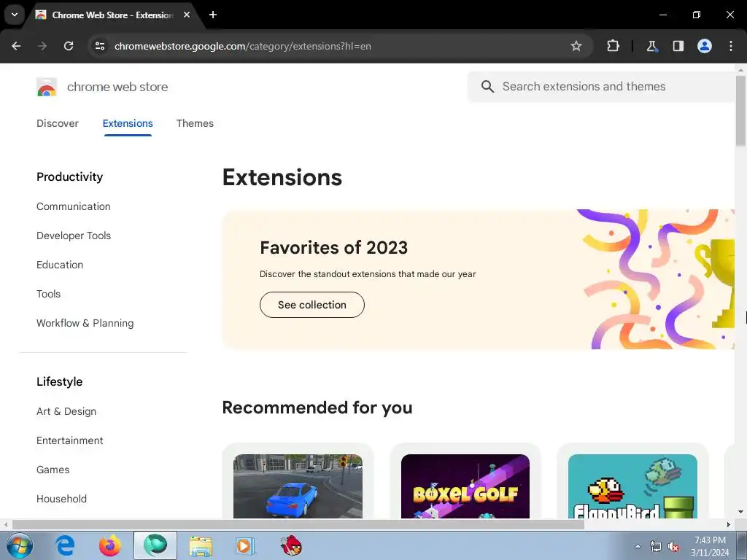Bookmark this tab with the star icon

pos(576,46)
